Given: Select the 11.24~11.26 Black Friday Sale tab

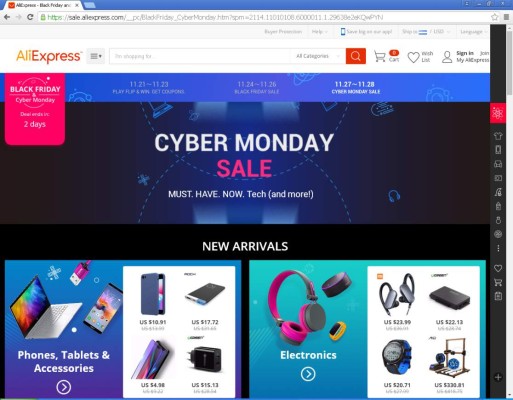Looking at the screenshot, I should [257, 88].
